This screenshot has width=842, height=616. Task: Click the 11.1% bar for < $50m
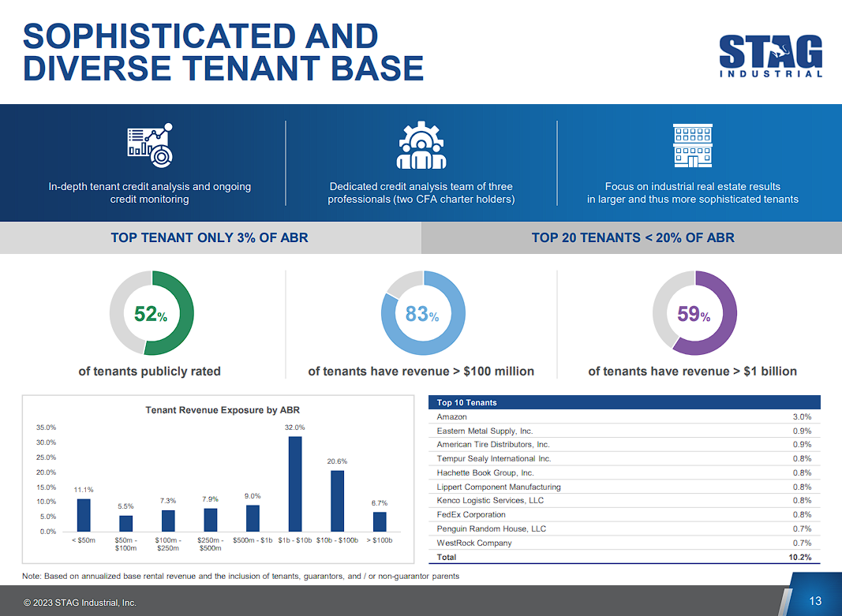pos(83,514)
